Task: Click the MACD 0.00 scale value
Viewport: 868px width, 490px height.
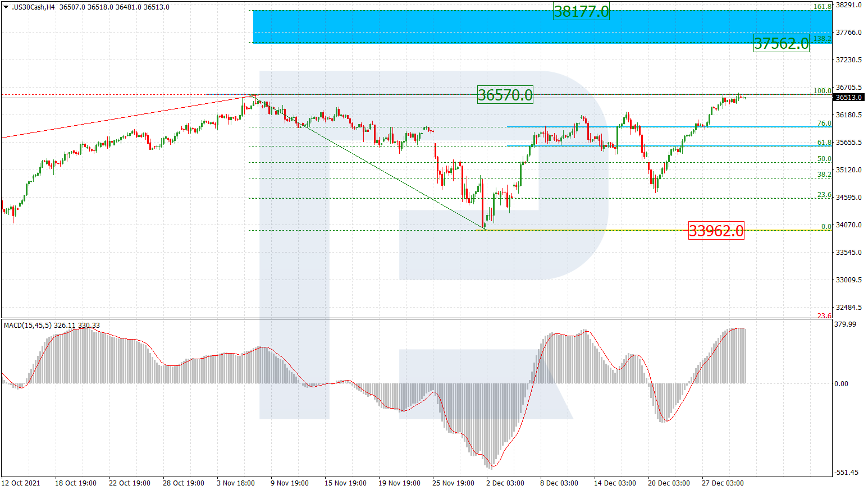Action: pyautogui.click(x=841, y=384)
